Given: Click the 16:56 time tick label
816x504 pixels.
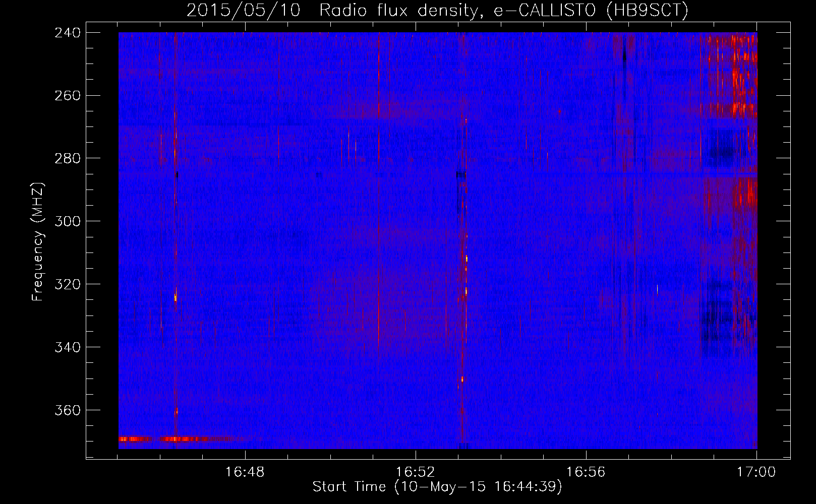Looking at the screenshot, I should [x=586, y=472].
